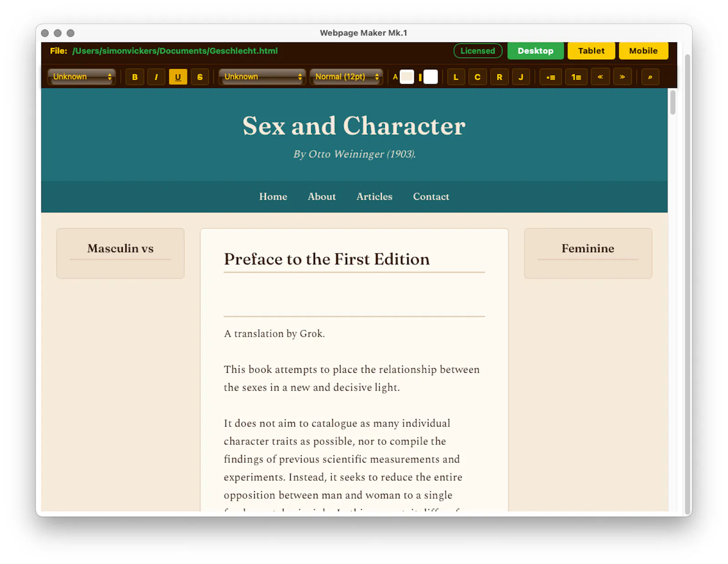This screenshot has width=728, height=564.
Task: Increase indent with the » button
Action: point(622,77)
